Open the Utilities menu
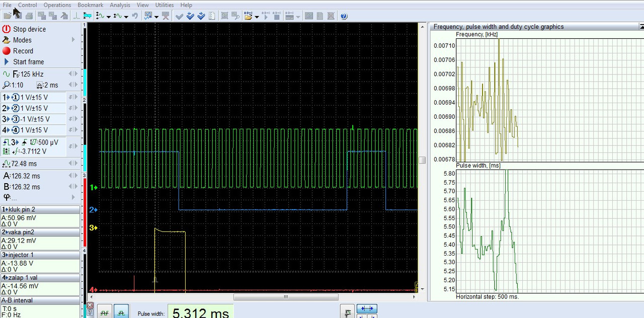Image resolution: width=644 pixels, height=318 pixels. coord(165,5)
